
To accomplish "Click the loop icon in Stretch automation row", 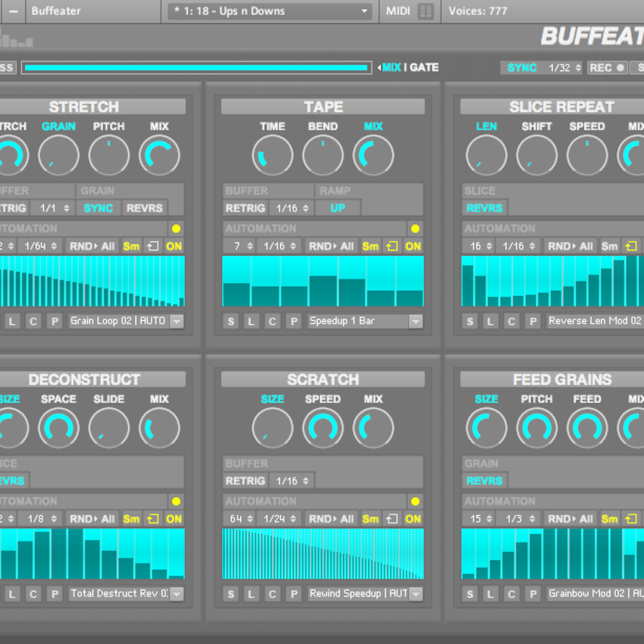I will [153, 246].
